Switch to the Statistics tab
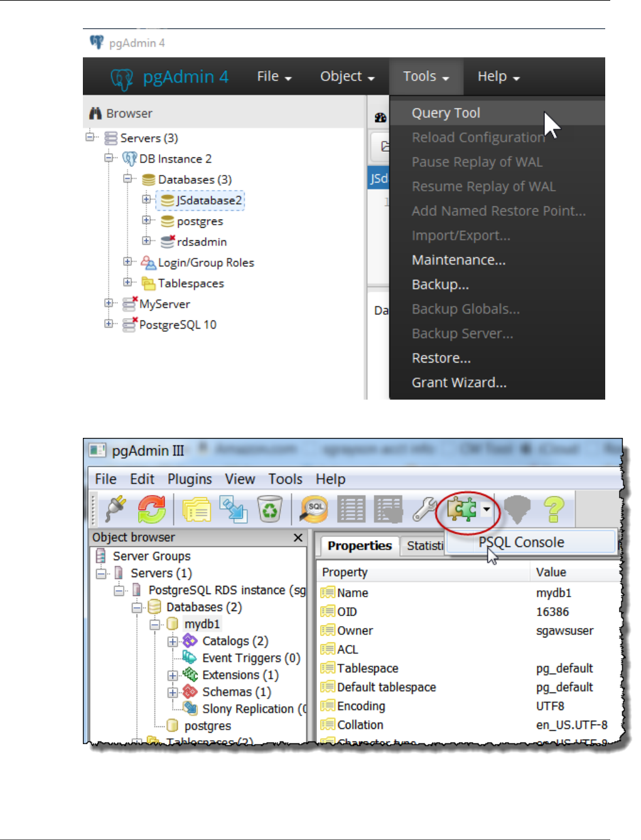 pos(424,545)
